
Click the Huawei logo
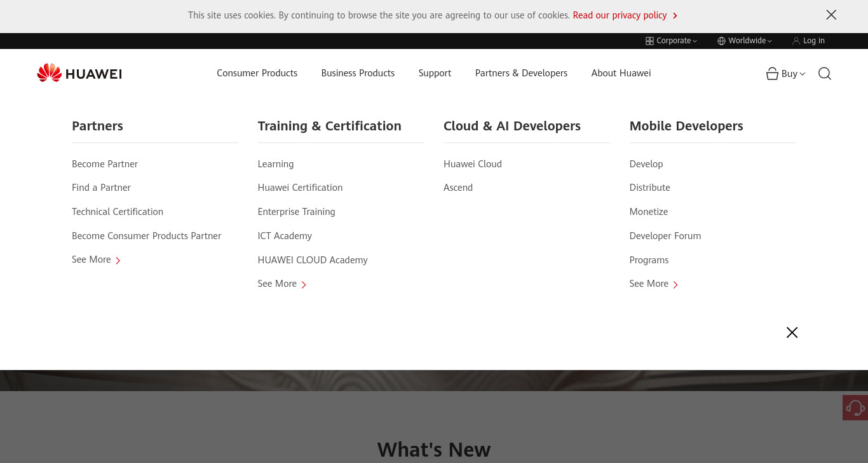(x=79, y=73)
